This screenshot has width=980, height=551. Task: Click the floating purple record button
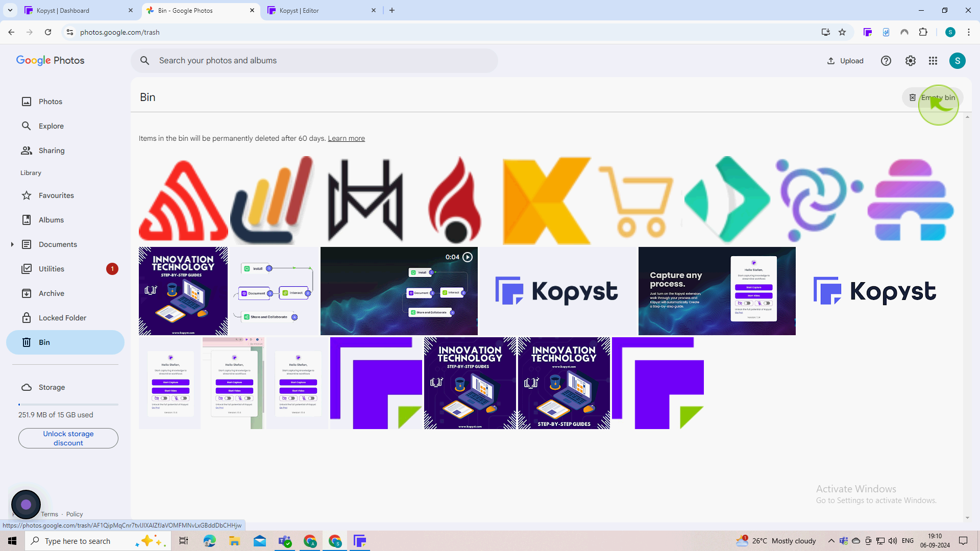[x=26, y=505]
